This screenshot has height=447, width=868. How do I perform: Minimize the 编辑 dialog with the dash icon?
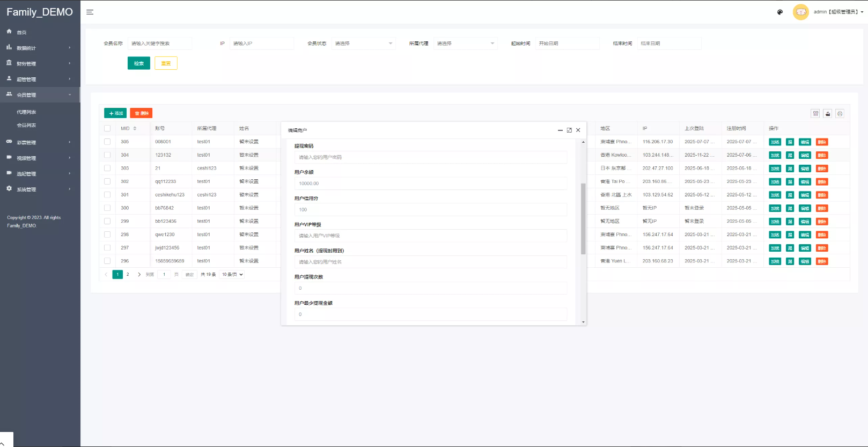tap(560, 130)
